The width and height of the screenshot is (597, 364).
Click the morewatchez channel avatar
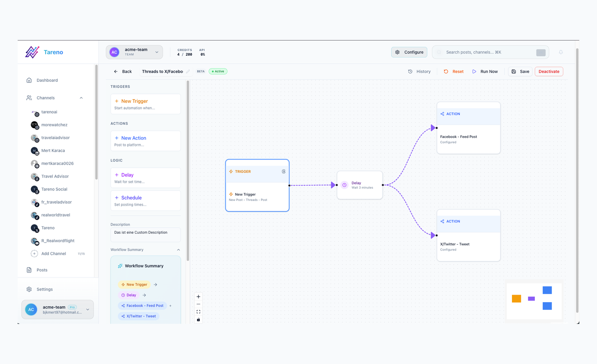[35, 125]
